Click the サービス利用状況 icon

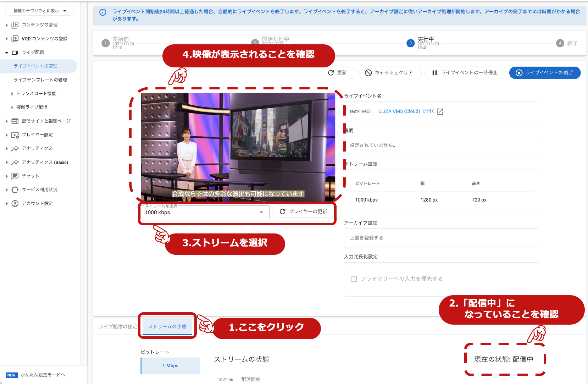pyautogui.click(x=15, y=190)
